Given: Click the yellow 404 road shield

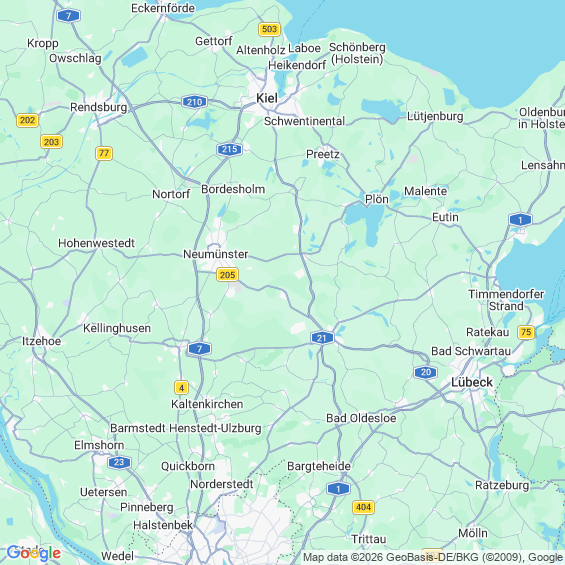Looking at the screenshot, I should (x=363, y=507).
